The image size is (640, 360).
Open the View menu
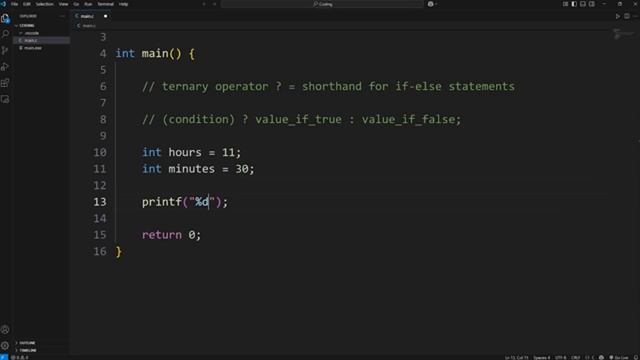coord(64,4)
